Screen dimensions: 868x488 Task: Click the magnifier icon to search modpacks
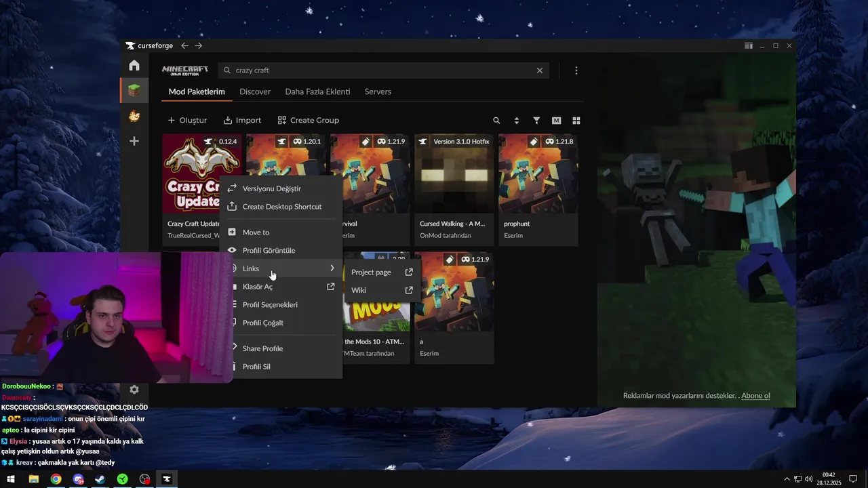coord(496,121)
